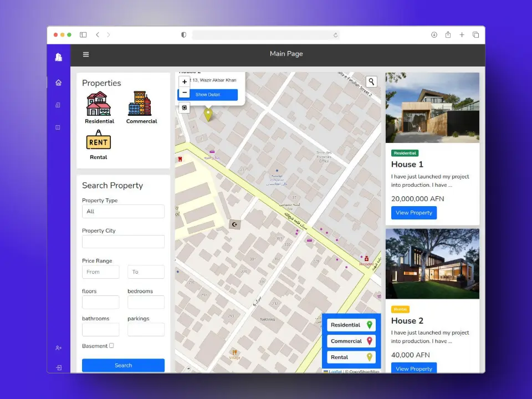The image size is (532, 399).
Task: Tick the Basement checkbox
Action: coord(111,345)
